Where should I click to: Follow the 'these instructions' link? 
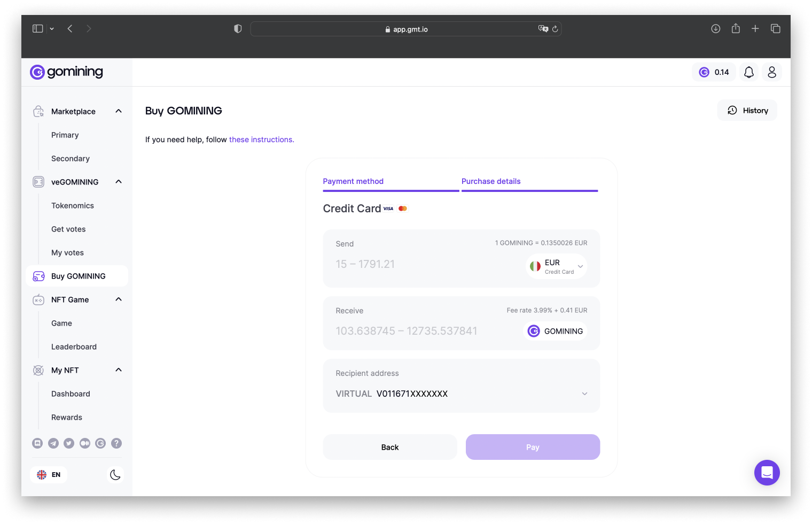(262, 140)
